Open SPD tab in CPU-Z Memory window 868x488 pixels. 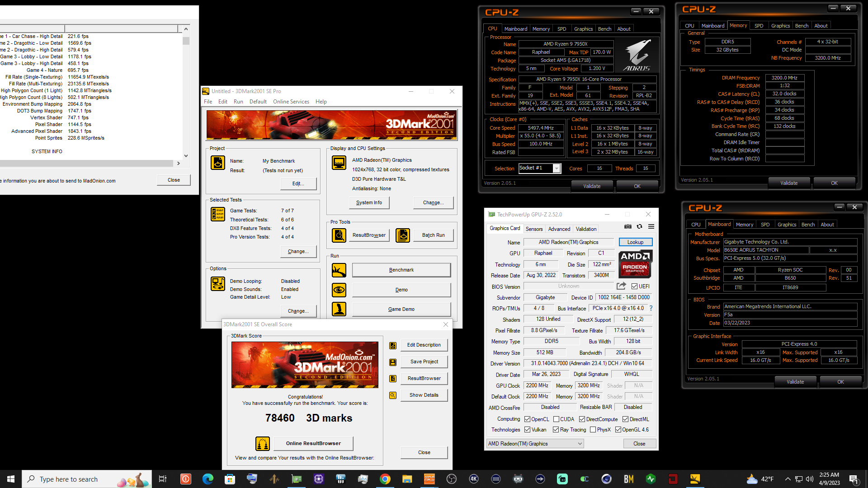point(759,26)
